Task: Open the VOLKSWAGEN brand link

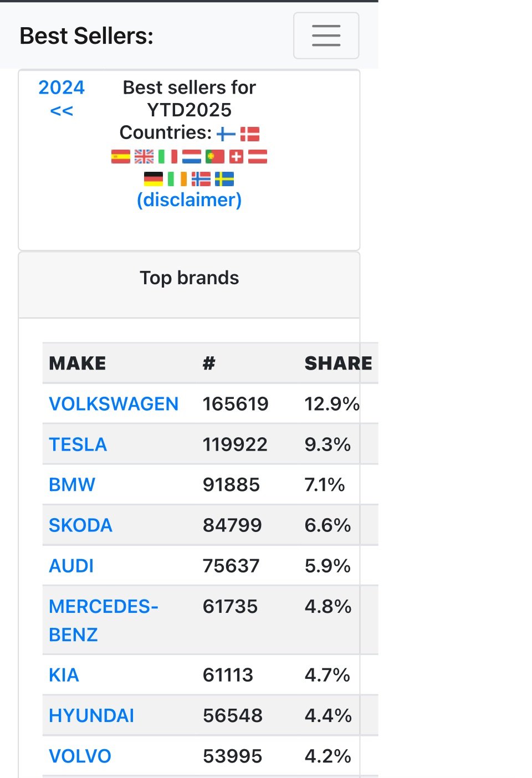Action: 114,404
